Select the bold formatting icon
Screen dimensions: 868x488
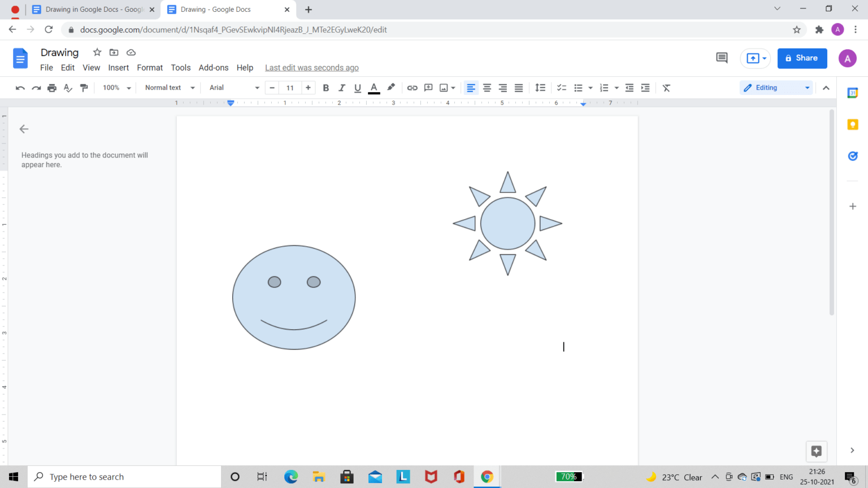tap(325, 88)
